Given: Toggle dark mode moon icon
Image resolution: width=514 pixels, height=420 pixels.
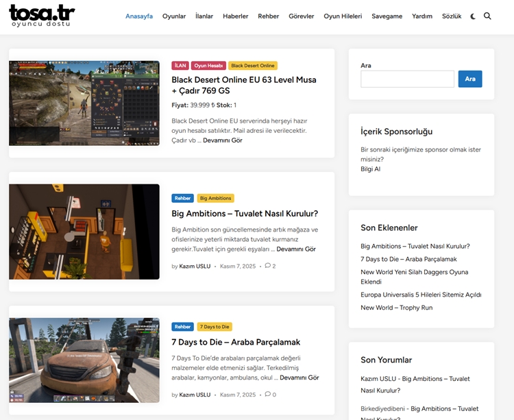Looking at the screenshot, I should click(x=473, y=16).
